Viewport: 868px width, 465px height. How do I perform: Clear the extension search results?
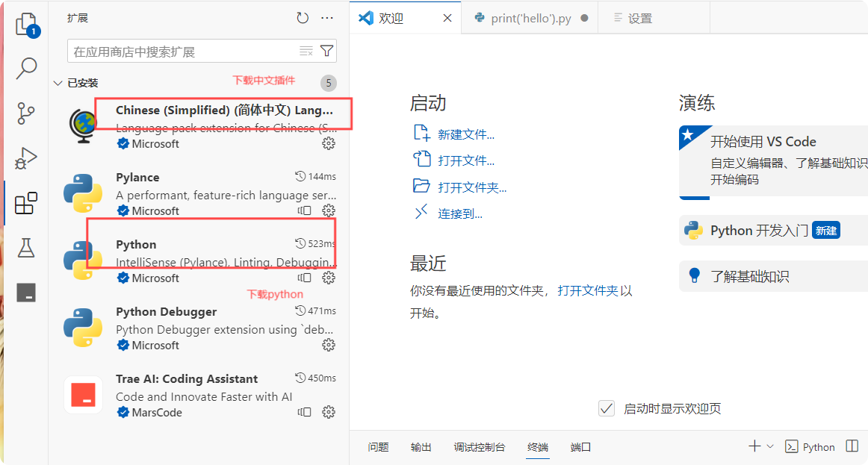pos(306,52)
